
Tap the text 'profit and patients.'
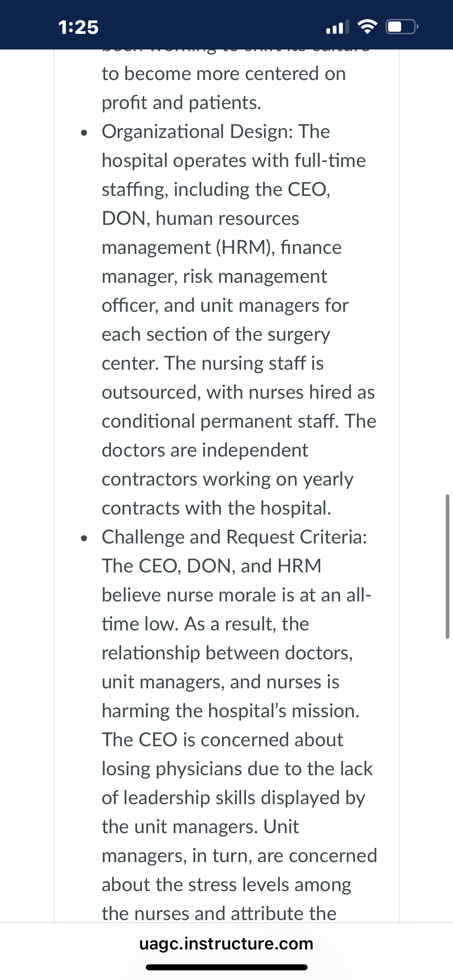(182, 103)
